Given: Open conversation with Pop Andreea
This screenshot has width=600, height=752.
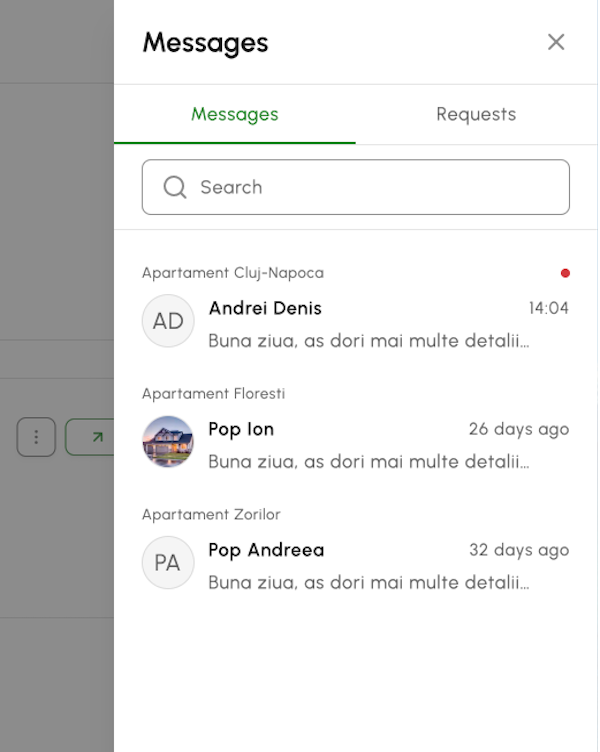Looking at the screenshot, I should coord(356,550).
